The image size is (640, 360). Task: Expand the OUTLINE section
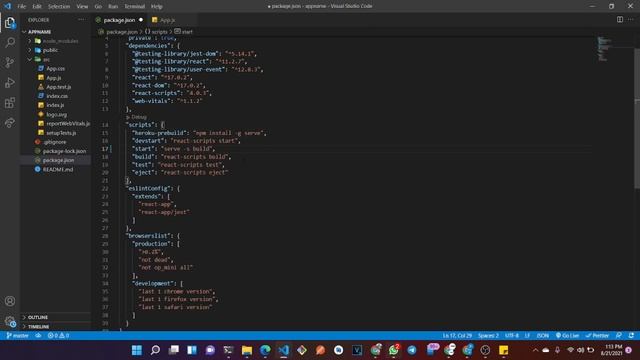(x=38, y=317)
